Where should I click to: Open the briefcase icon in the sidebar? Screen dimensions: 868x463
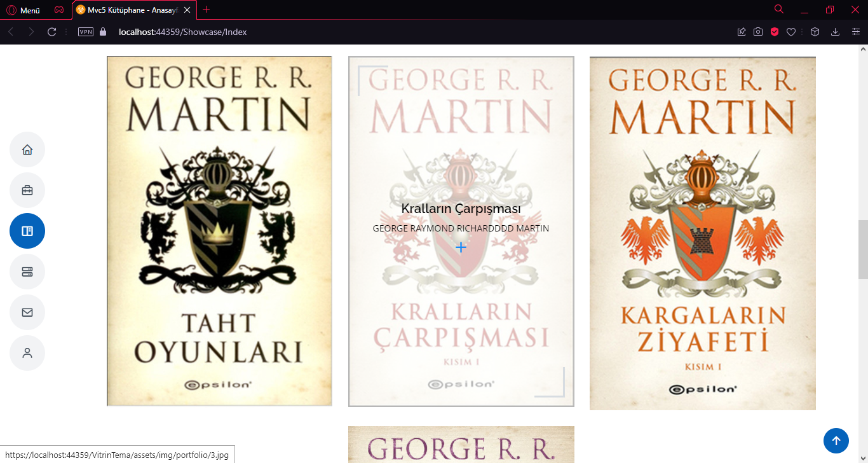[27, 190]
